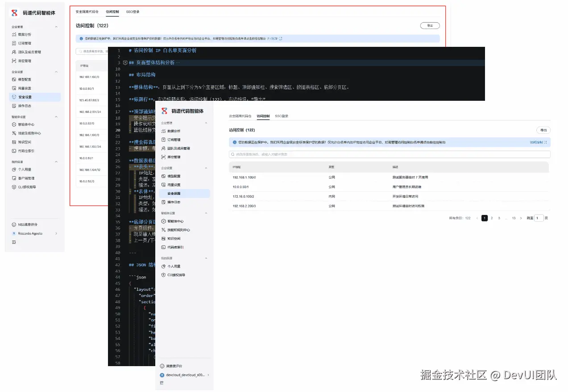Open 模型配置 icon in back window sidebar
This screenshot has width=568, height=392.
click(x=14, y=79)
